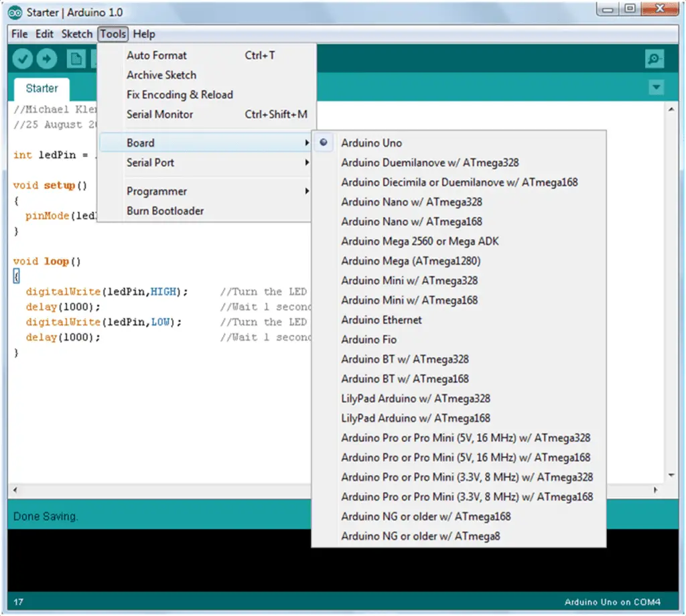Choose LilyPad Arduino w/ ATmega328 board

click(x=415, y=398)
